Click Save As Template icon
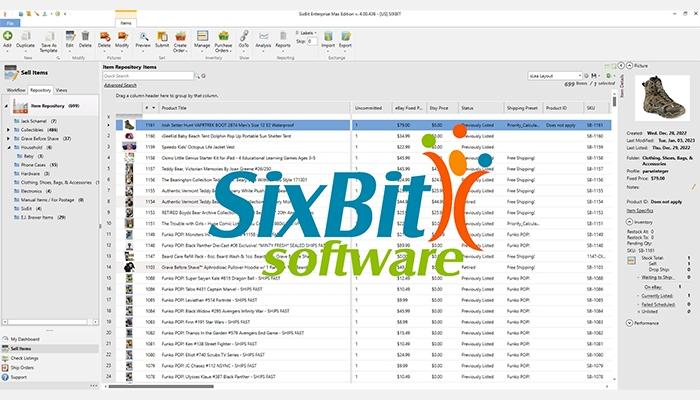The height and width of the screenshot is (400, 700). (49, 36)
